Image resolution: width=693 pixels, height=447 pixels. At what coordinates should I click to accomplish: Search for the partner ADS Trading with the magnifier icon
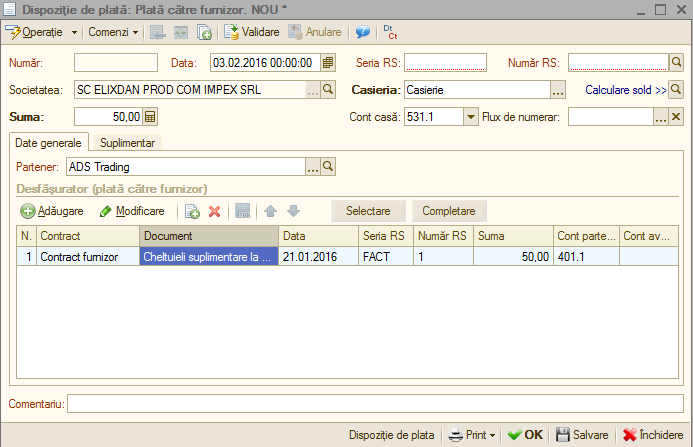click(328, 167)
